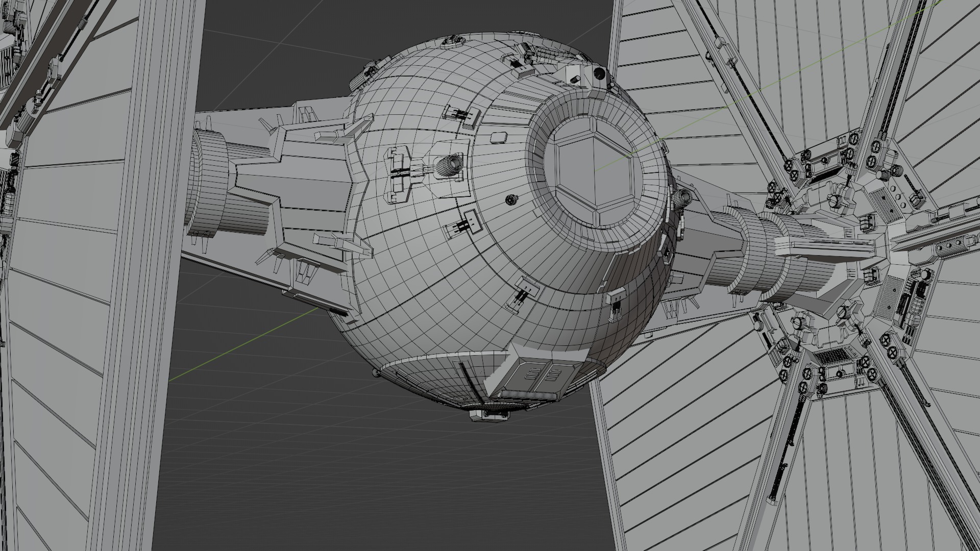Click the small round knob below the cannon

[511, 200]
